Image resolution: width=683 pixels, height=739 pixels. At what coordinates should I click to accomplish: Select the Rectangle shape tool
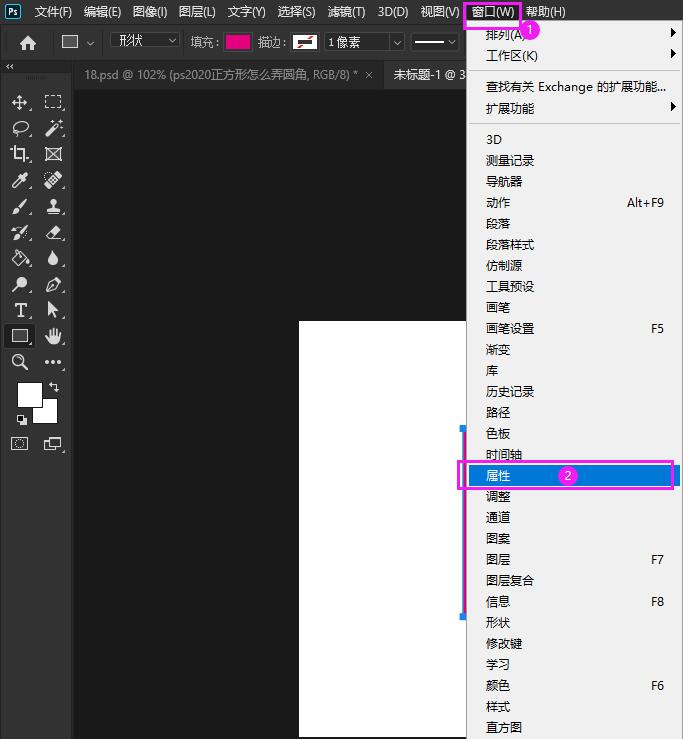20,336
